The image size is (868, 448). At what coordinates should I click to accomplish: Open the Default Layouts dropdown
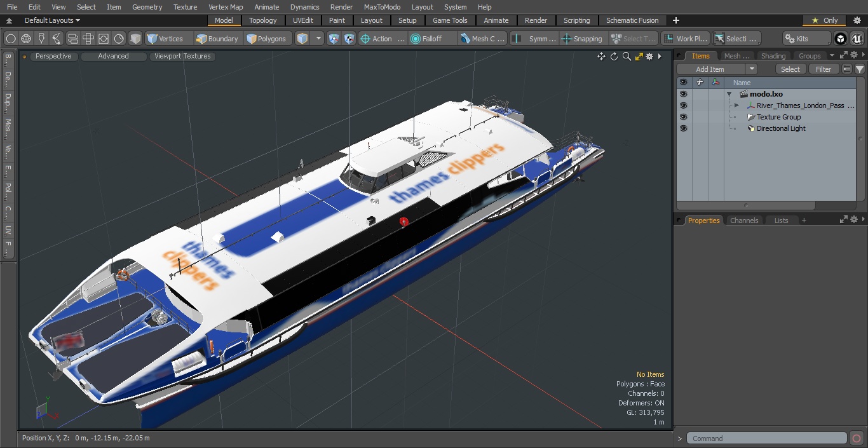coord(51,20)
